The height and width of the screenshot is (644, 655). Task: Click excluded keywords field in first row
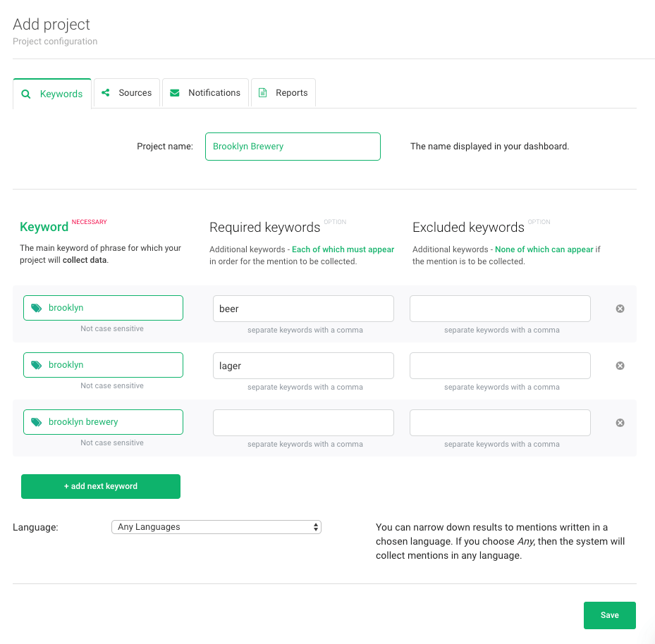click(x=500, y=309)
